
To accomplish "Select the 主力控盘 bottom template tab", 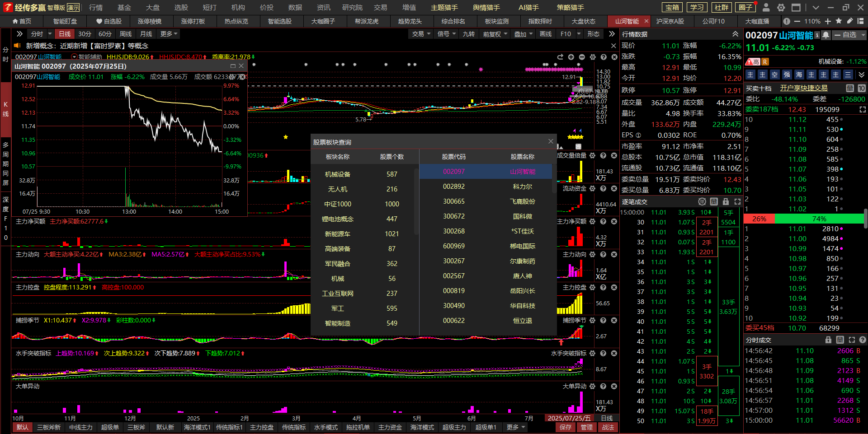I will tap(262, 427).
